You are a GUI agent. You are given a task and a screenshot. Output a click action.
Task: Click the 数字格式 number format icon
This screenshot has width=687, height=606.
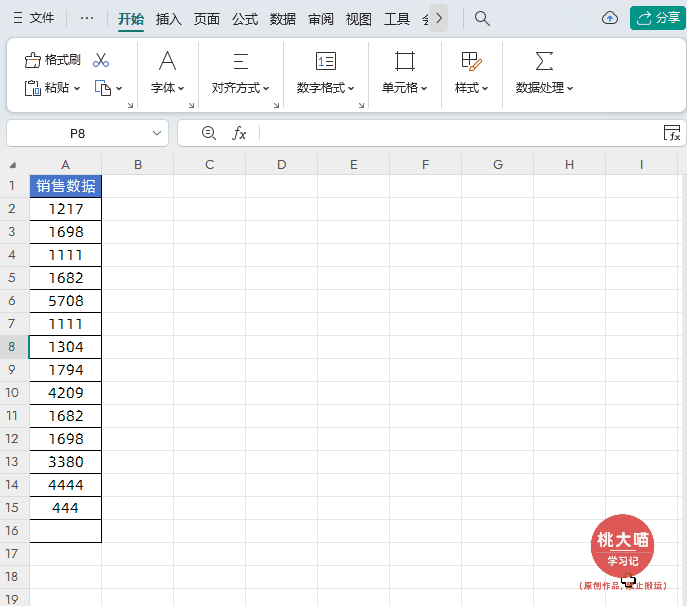point(326,61)
